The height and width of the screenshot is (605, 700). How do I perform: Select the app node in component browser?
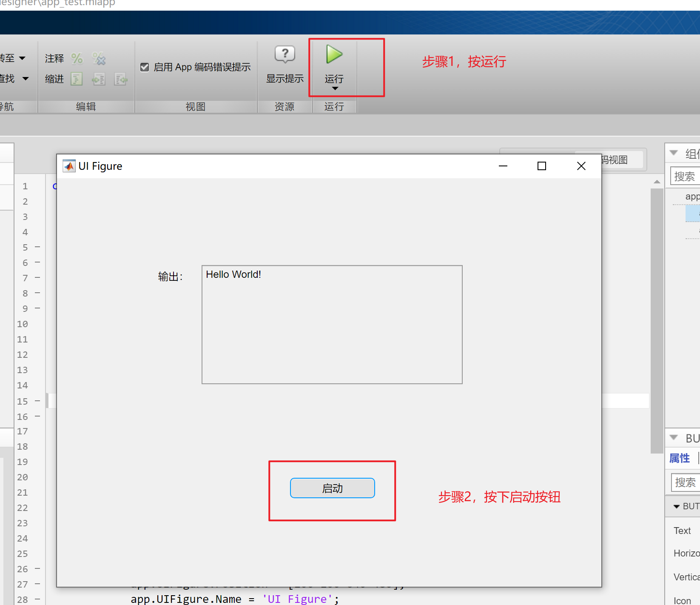(693, 196)
